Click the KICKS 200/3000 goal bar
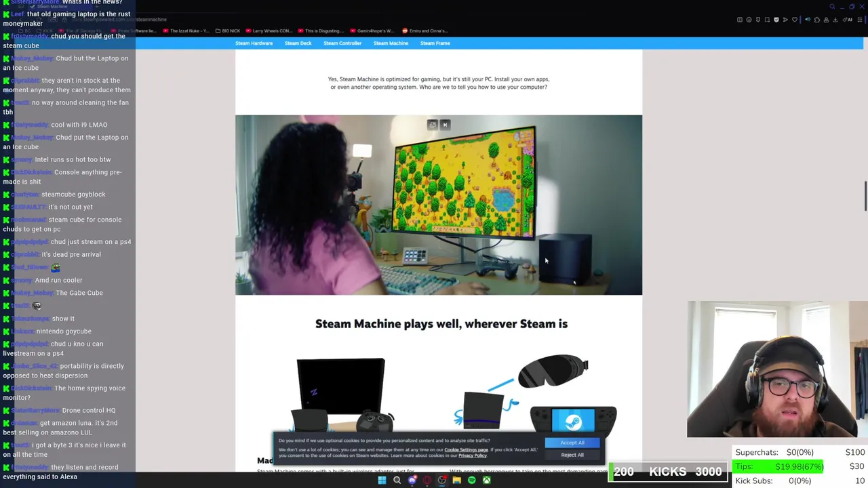This screenshot has width=868, height=488. tap(667, 472)
